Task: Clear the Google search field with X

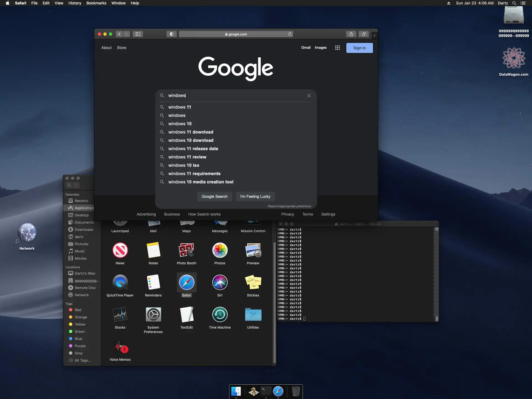Action: tap(309, 96)
